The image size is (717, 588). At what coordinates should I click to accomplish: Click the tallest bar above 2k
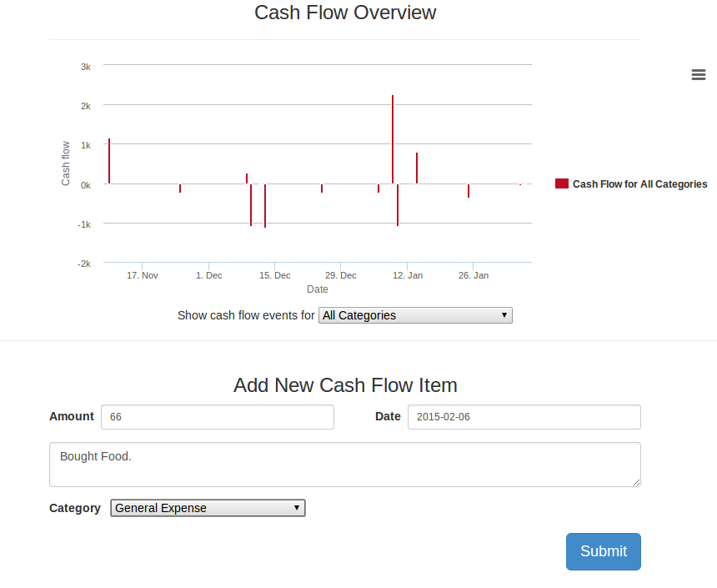coord(393,139)
